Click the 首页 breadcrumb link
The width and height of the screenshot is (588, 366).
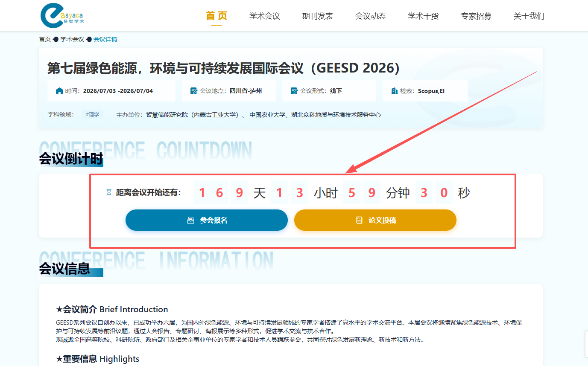(45, 39)
